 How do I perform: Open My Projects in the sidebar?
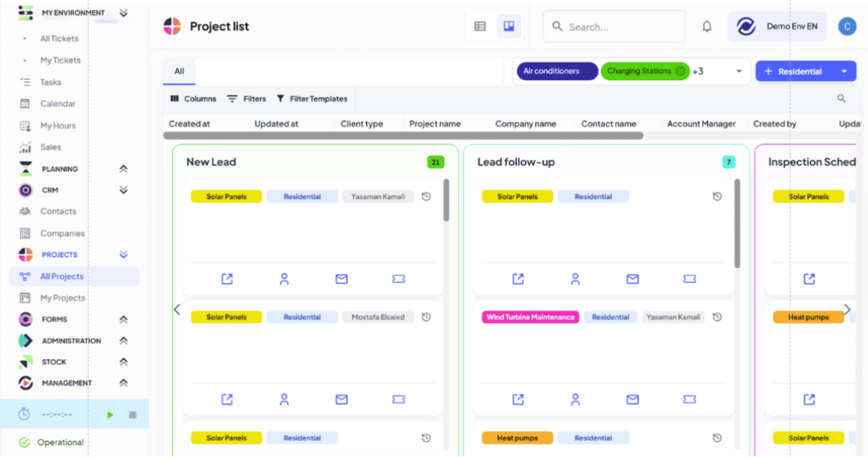click(63, 297)
